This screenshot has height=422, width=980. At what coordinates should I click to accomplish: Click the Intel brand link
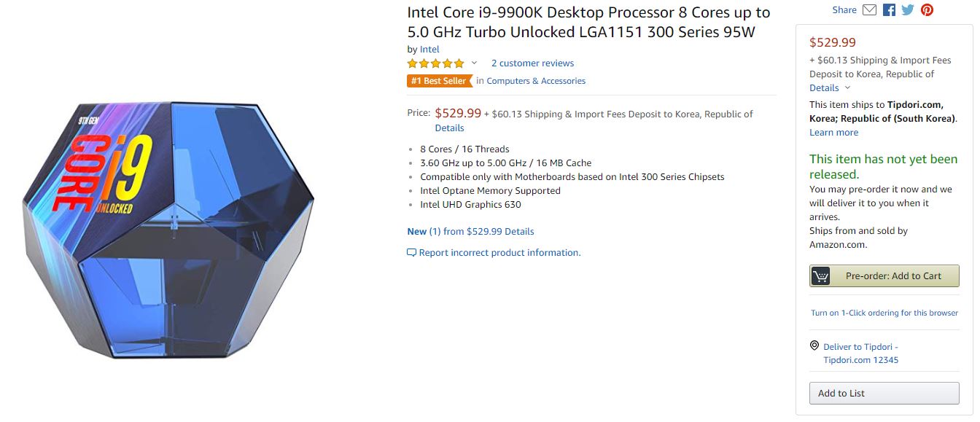[429, 50]
